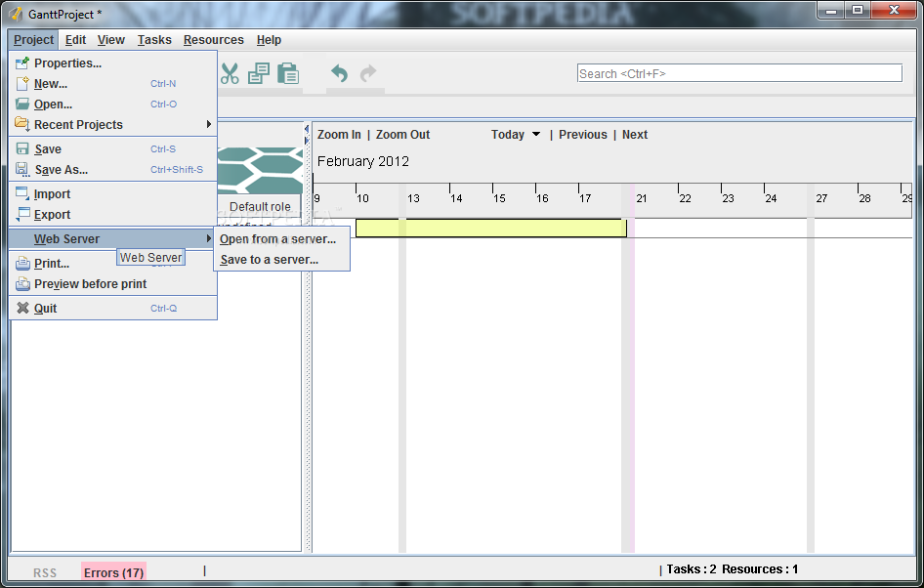Viewport: 924px width, 588px height.
Task: Click the Today timeline link
Action: pyautogui.click(x=507, y=135)
